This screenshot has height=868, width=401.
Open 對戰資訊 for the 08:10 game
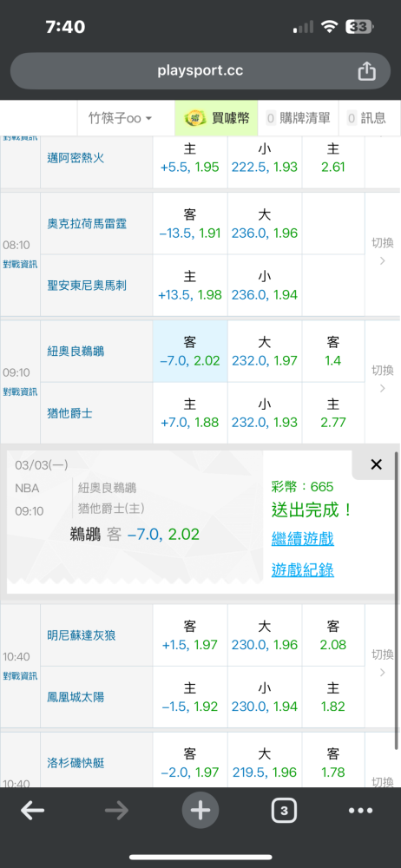coord(20,264)
